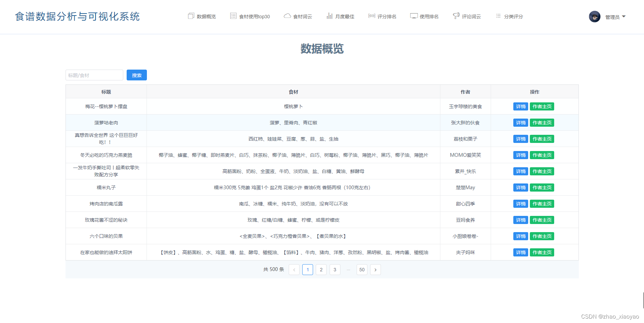The height and width of the screenshot is (323, 644).
Task: Click the 菠萝、里脊肉、青红椒 ingredients cell
Action: click(293, 123)
